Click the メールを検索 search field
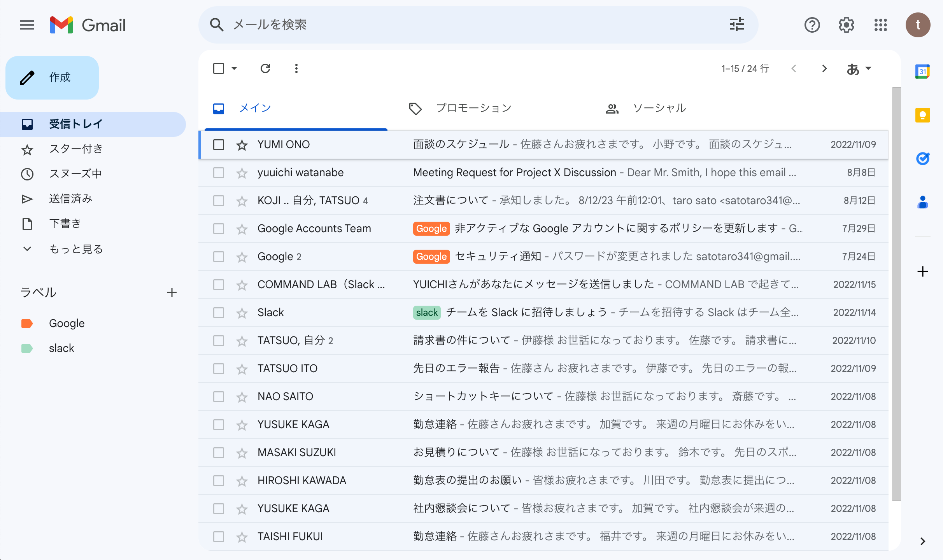 (478, 25)
